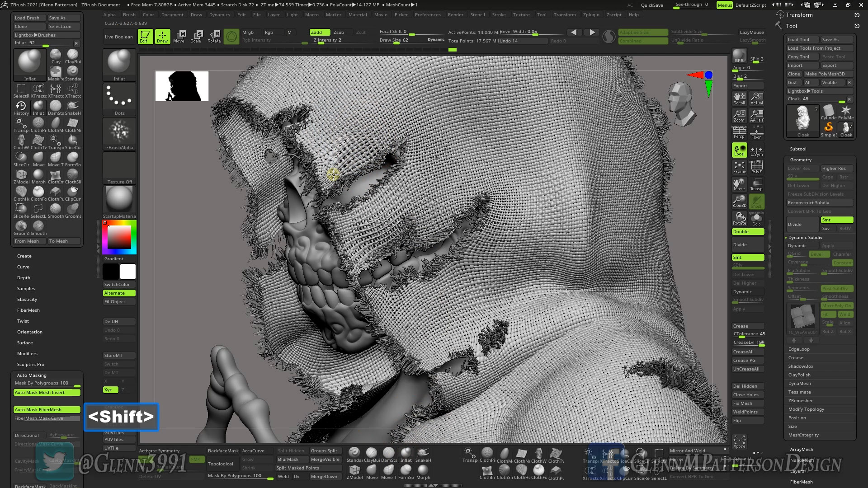The width and height of the screenshot is (868, 488).
Task: Select the Move gyro tool in top toolbar
Action: 180,36
